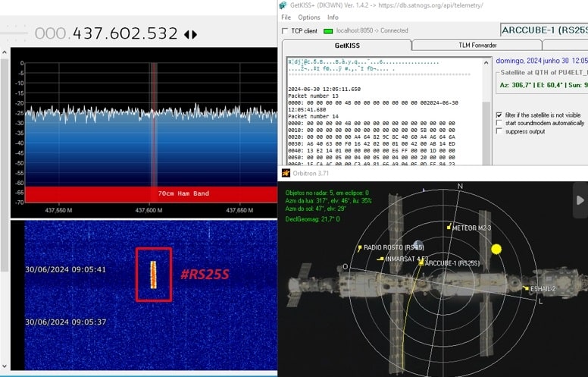This screenshot has height=377, width=588.
Task: Click the METEOR M2-3 satellite marker
Action: pos(450,227)
